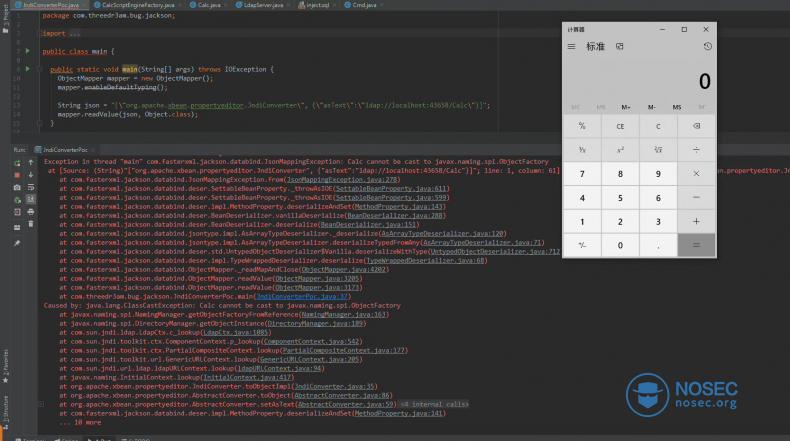790x441 pixels.
Task: Click the layout icon above the pin
Action: click(x=17, y=227)
